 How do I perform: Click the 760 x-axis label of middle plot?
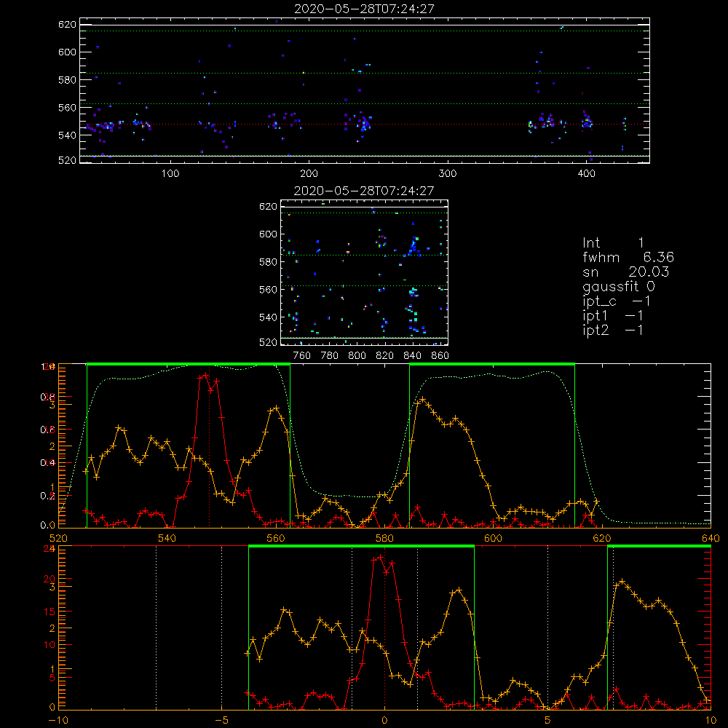302,356
